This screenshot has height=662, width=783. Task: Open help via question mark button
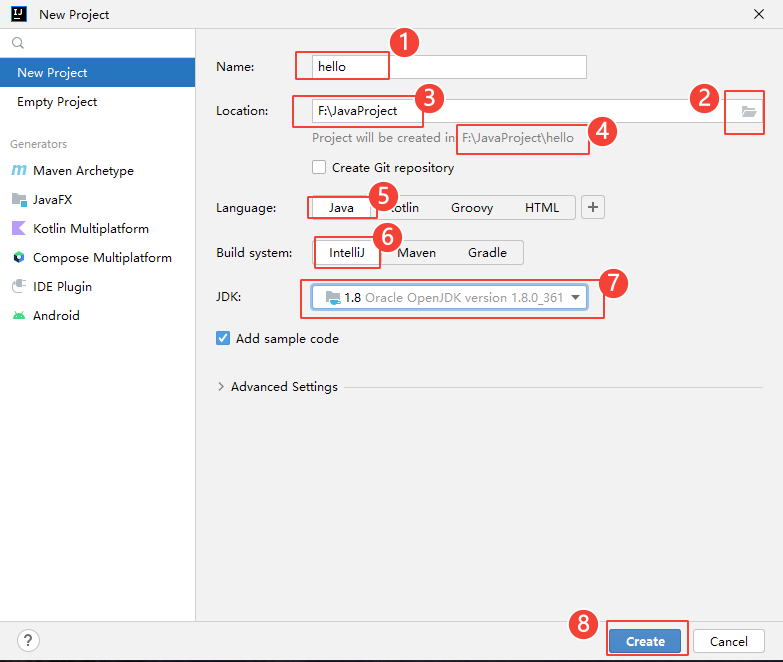pos(28,640)
